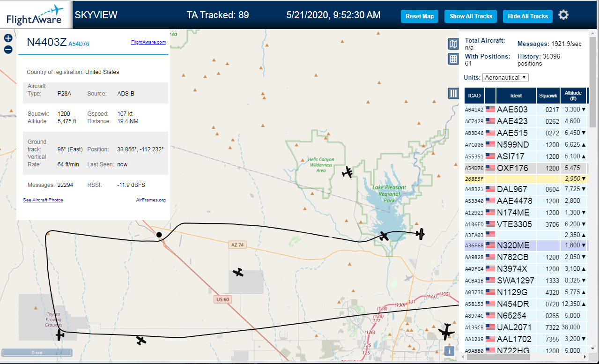
Task: Click Lake Pleasant Regional Park label
Action: tap(389, 194)
